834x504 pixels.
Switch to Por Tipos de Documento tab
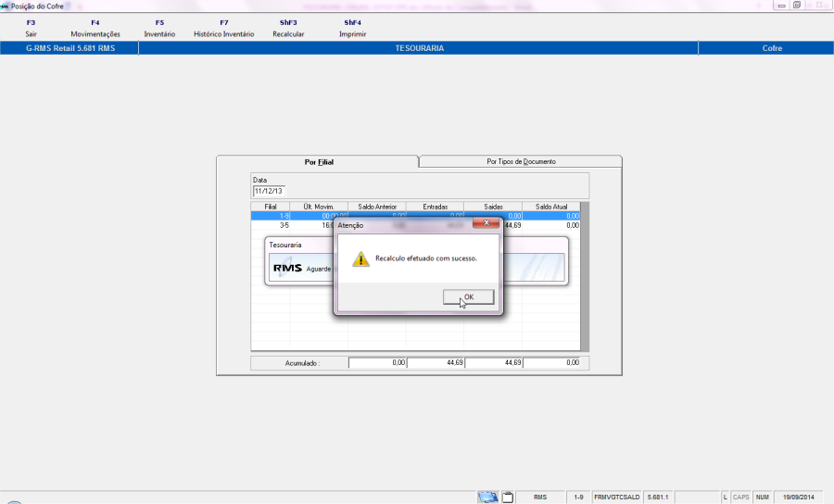click(x=521, y=161)
